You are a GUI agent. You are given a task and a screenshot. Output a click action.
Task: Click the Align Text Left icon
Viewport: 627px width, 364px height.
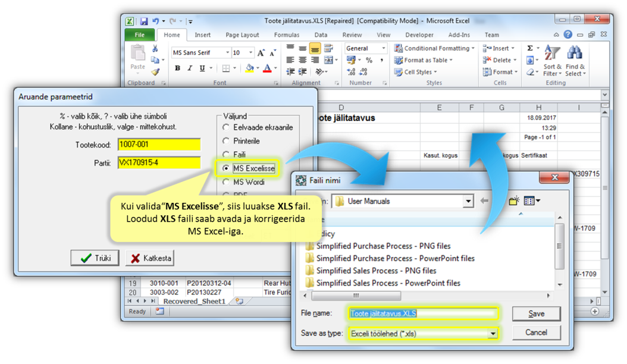pyautogui.click(x=290, y=60)
